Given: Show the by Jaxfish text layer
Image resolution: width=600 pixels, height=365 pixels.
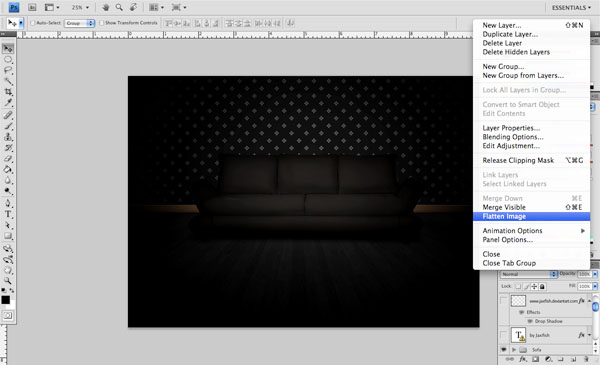Looking at the screenshot, I should pyautogui.click(x=504, y=335).
